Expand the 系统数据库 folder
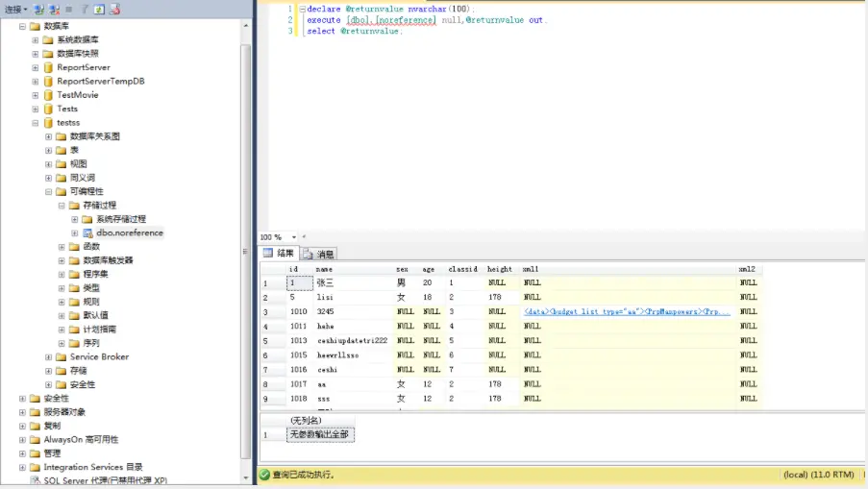 [36, 39]
